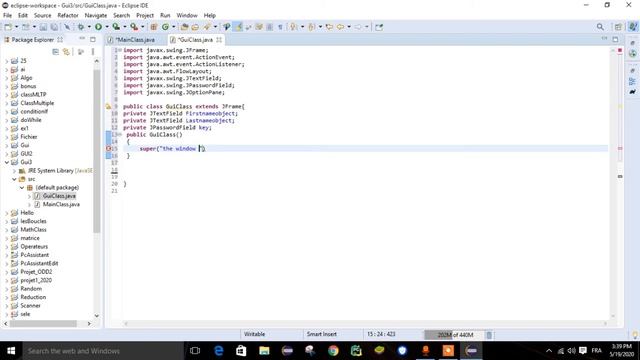Expand the Hello project
Image resolution: width=640 pixels, height=360 pixels.
point(7,213)
